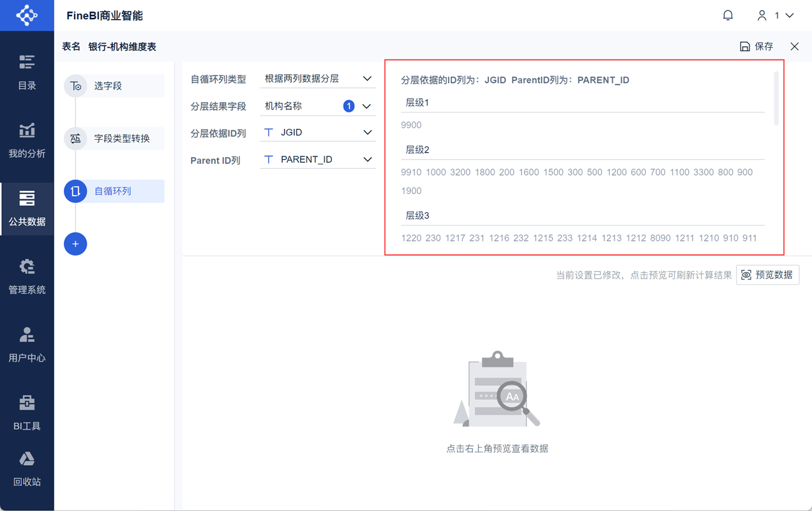Click the 当前设置已修改 notice text

coord(644,275)
